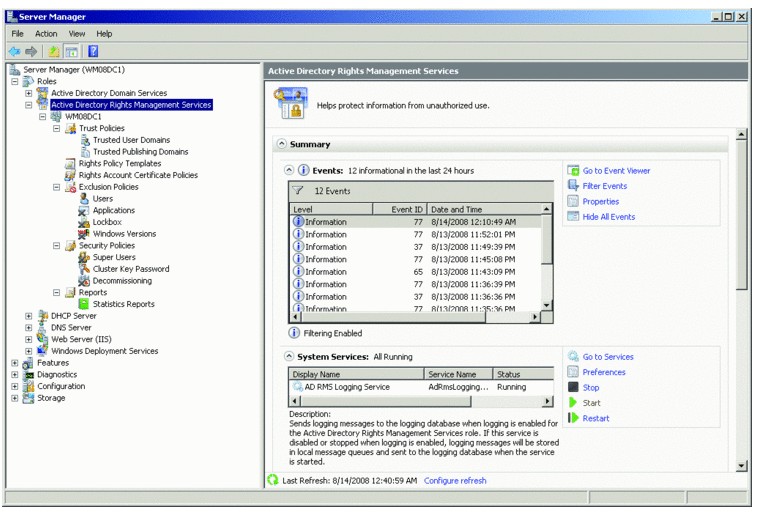Collapse the Trust Policies node

click(x=57, y=128)
